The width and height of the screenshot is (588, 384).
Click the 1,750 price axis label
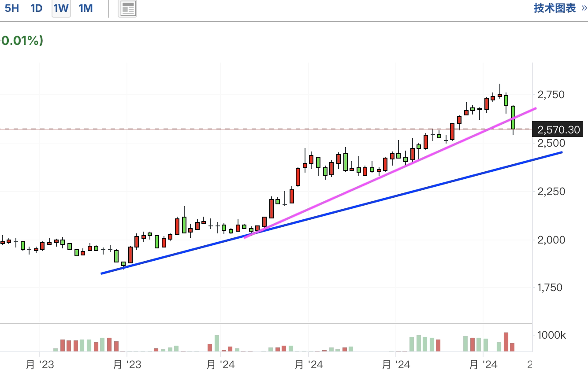point(551,288)
